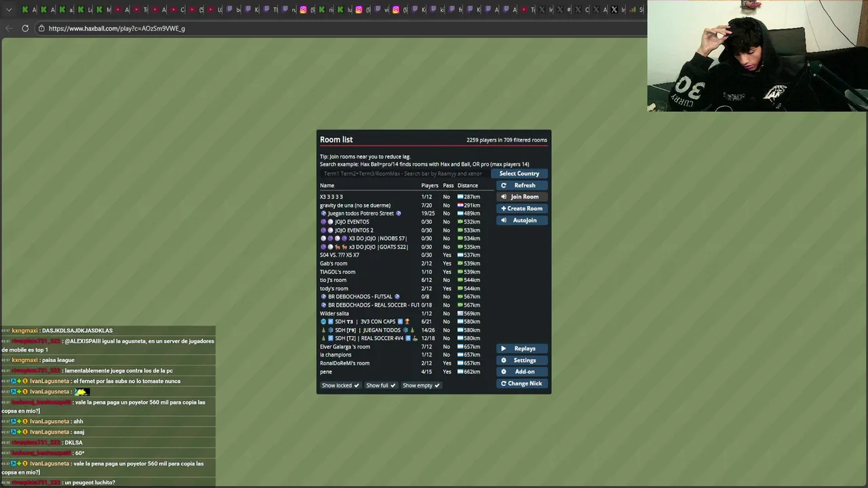Click the Paraguay flag beside 291km
This screenshot has width=868, height=488.
[460, 205]
